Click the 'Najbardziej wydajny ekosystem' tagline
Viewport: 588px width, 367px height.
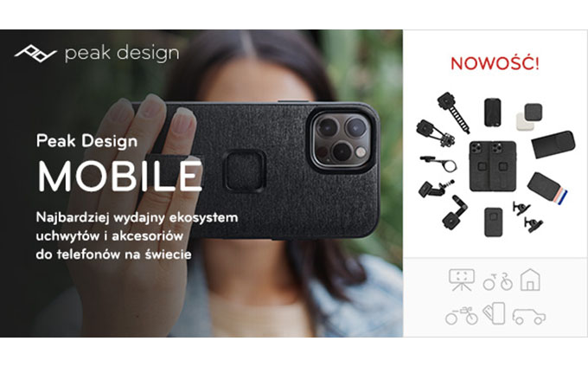(x=137, y=217)
